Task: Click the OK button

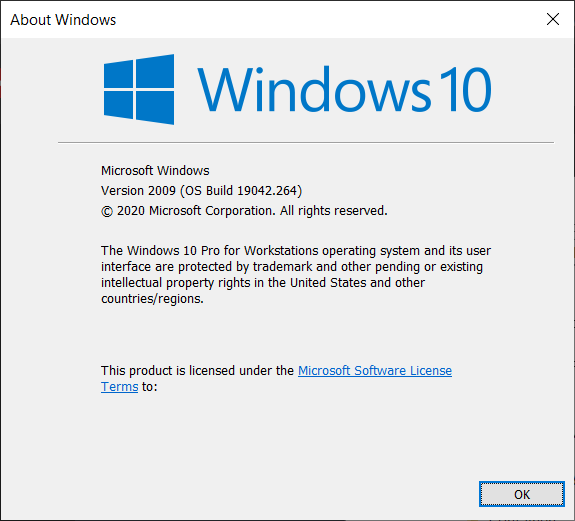Action: tap(521, 494)
